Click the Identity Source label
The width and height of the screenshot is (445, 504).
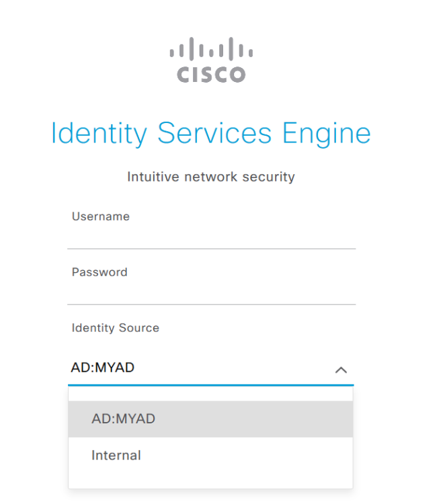(x=116, y=328)
